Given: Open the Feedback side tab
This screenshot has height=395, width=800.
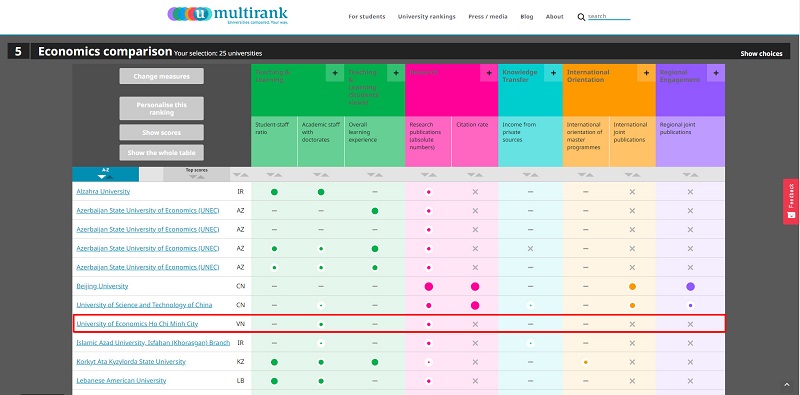Looking at the screenshot, I should 791,201.
